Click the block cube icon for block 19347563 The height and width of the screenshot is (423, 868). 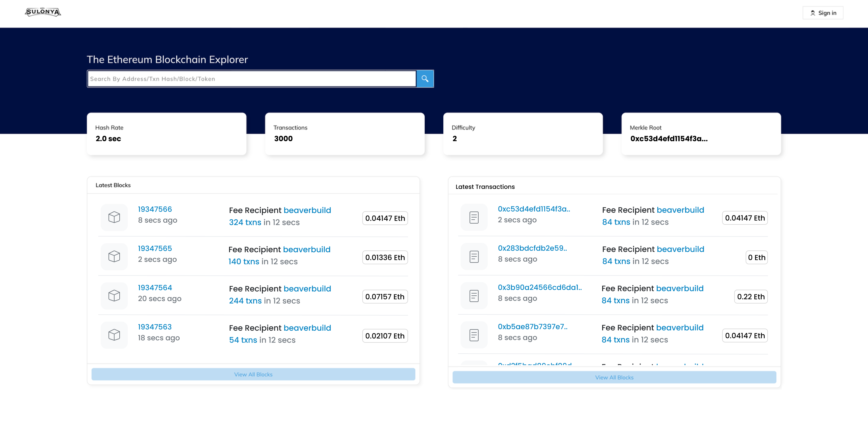coord(114,335)
